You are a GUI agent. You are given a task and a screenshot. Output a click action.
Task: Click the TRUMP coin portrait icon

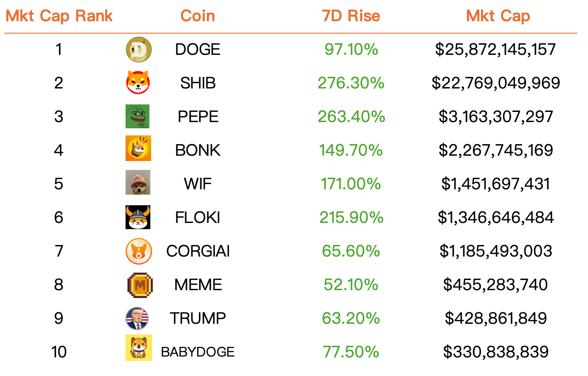coord(137,318)
